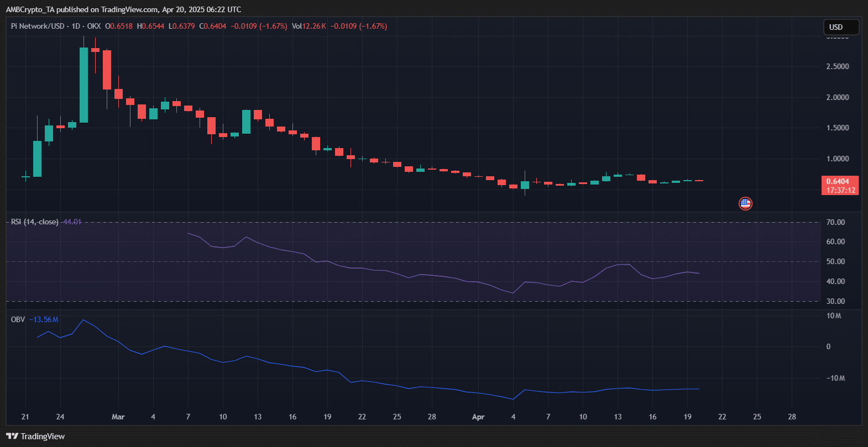
Task: Click the 10M label on OBV scale
Action: (834, 316)
